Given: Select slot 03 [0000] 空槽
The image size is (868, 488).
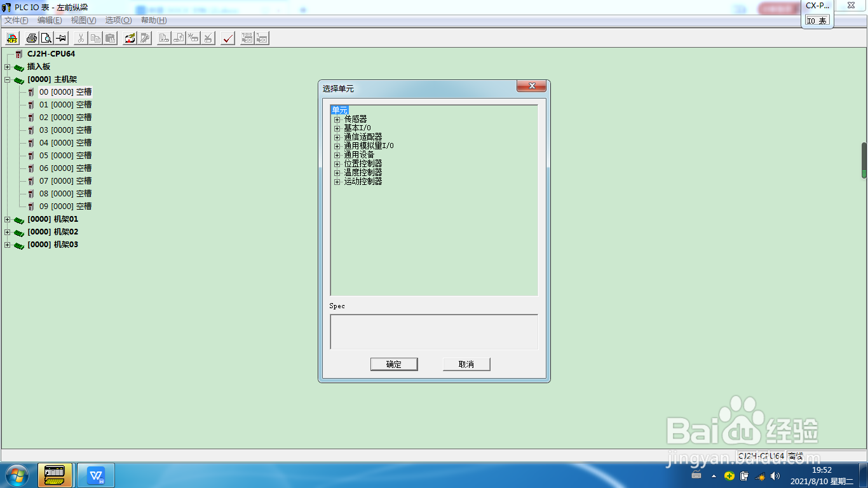Looking at the screenshot, I should [x=65, y=130].
